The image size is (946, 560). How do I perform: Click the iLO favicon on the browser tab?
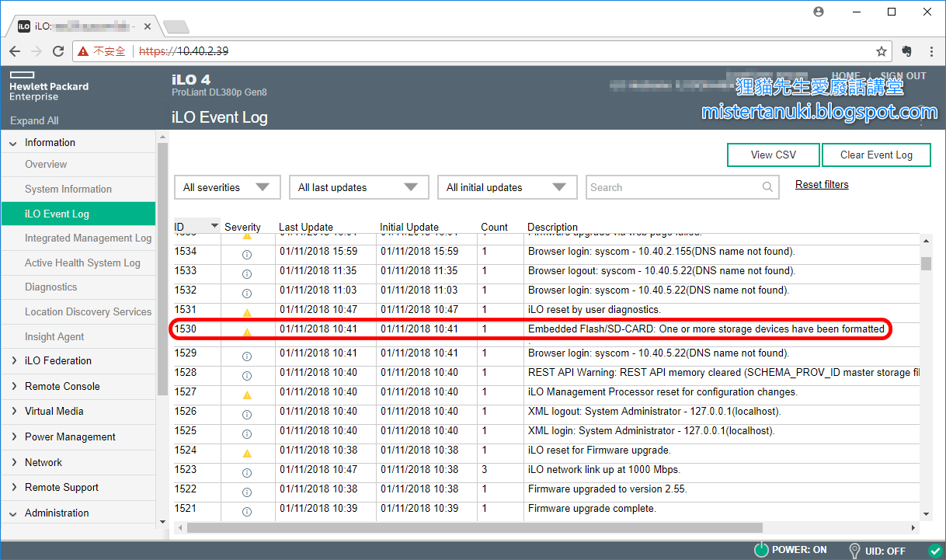(x=24, y=26)
